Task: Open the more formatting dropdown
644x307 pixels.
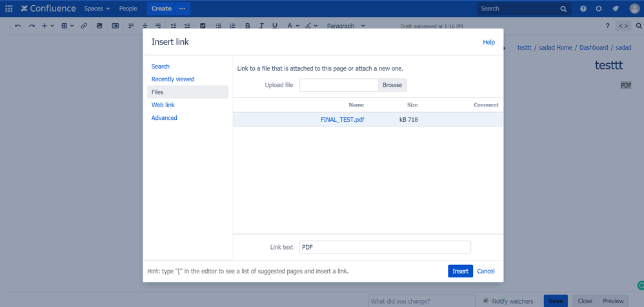Action: click(311, 26)
